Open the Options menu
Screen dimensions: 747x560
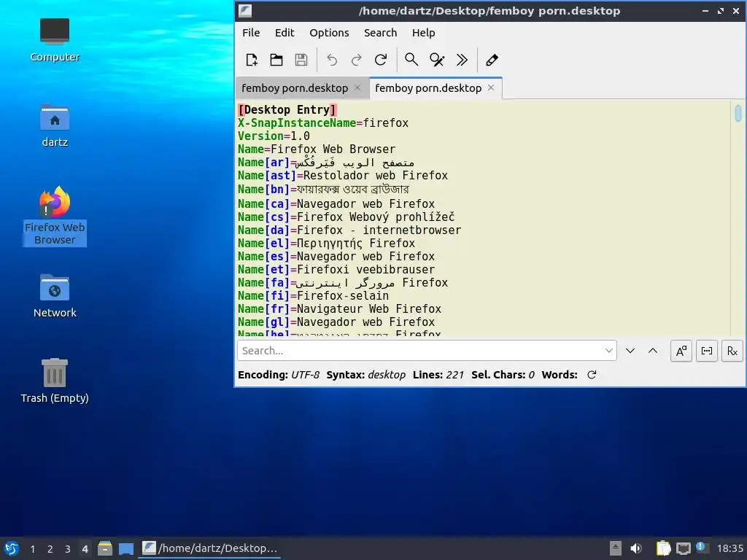[x=329, y=33]
